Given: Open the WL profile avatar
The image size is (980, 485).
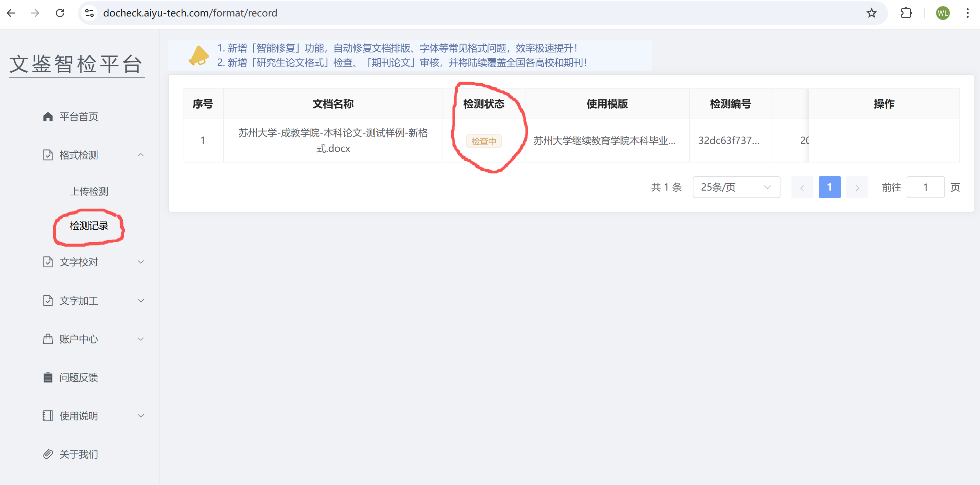Looking at the screenshot, I should (x=942, y=13).
